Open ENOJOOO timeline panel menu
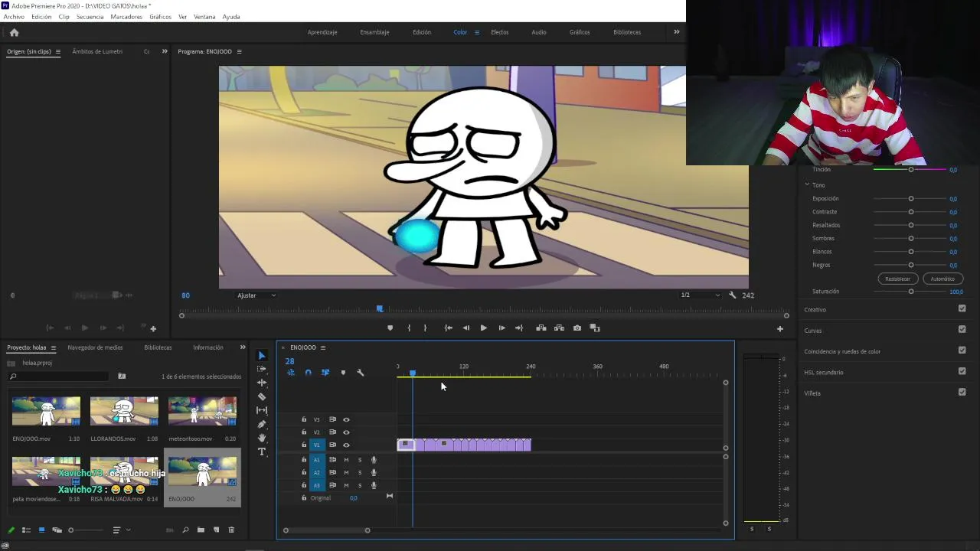Image resolution: width=980 pixels, height=551 pixels. [322, 347]
